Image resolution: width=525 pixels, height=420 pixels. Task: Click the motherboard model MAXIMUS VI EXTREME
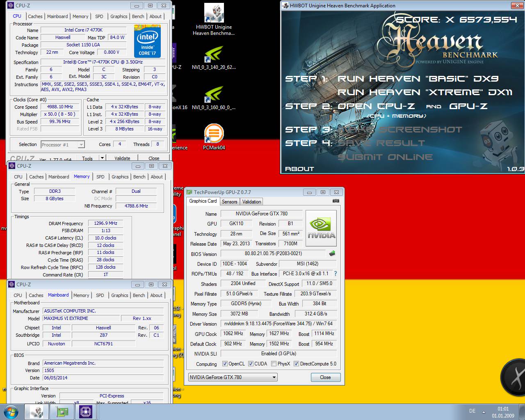[82, 318]
